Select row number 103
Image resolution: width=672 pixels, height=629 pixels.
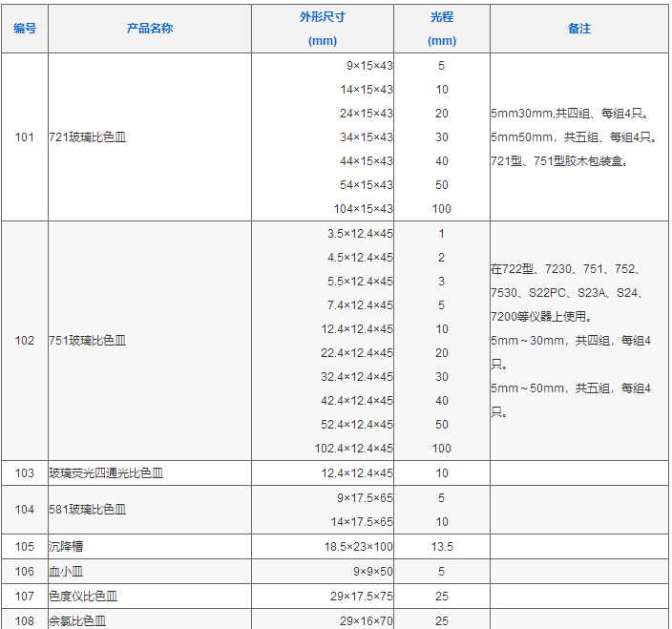pos(25,473)
